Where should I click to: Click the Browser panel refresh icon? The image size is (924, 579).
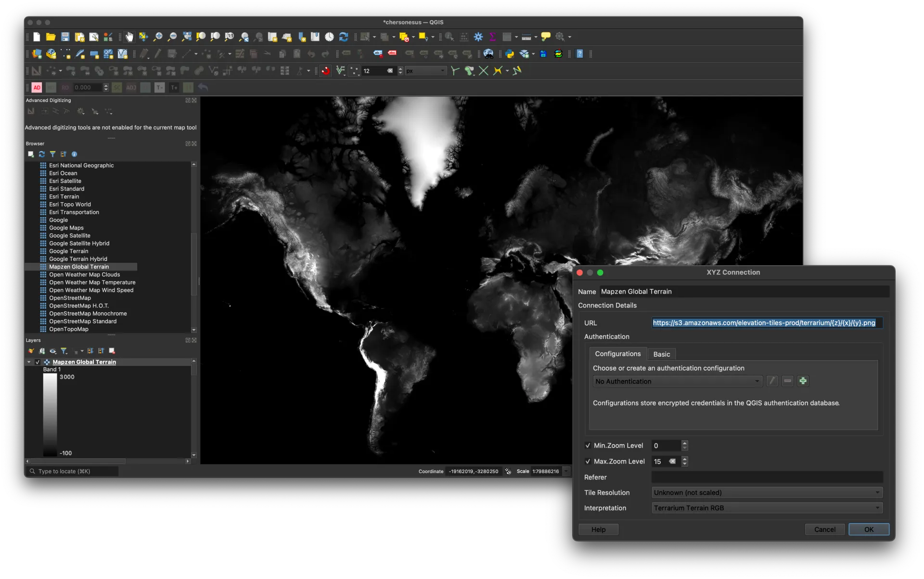click(x=42, y=154)
